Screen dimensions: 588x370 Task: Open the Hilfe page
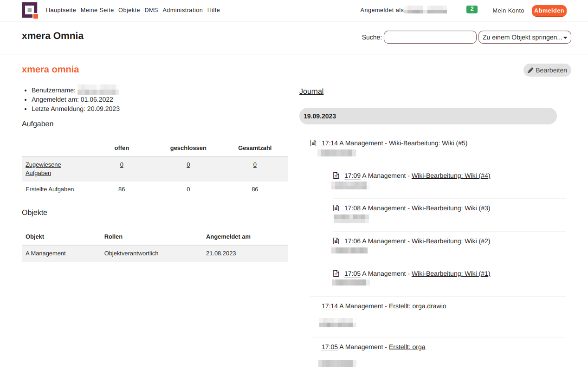pyautogui.click(x=213, y=10)
